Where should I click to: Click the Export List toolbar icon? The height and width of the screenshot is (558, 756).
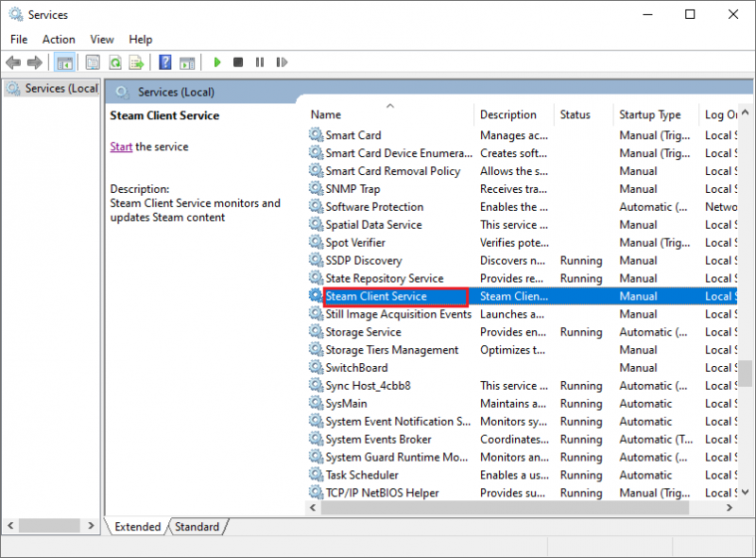point(136,62)
